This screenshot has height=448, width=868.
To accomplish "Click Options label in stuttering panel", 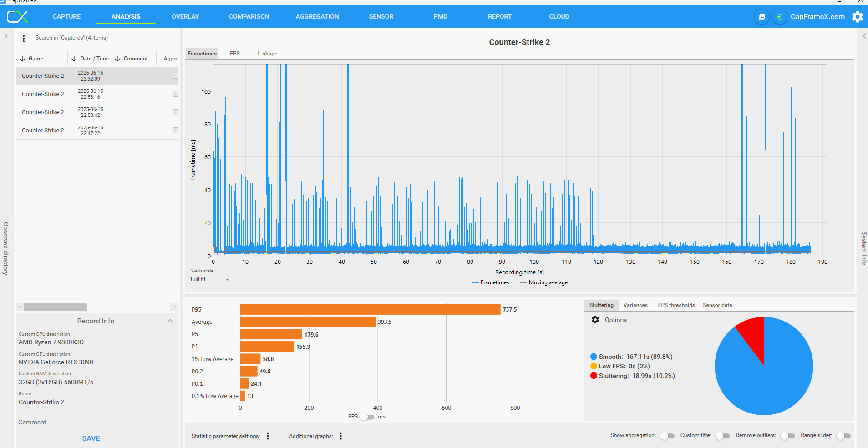I will [616, 320].
